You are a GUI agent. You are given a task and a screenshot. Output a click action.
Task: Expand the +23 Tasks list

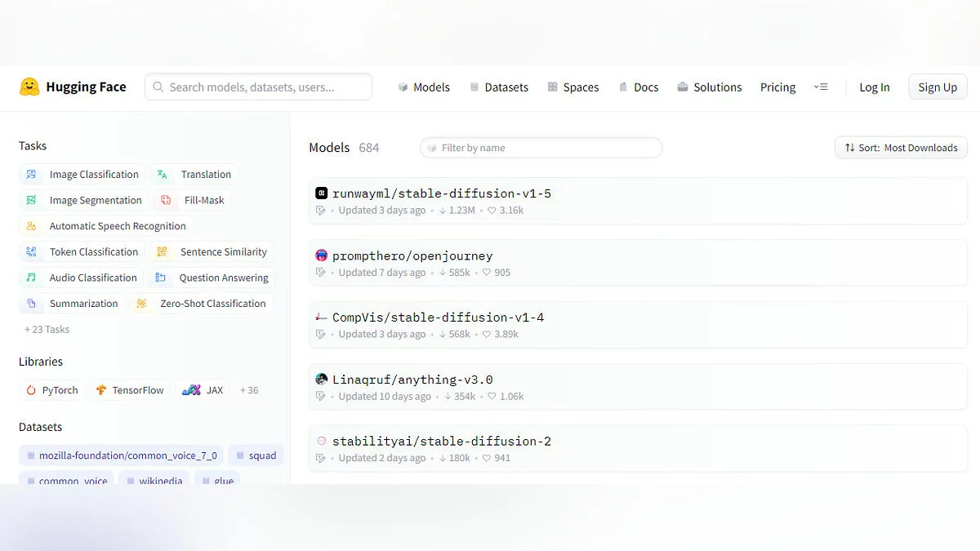47,330
